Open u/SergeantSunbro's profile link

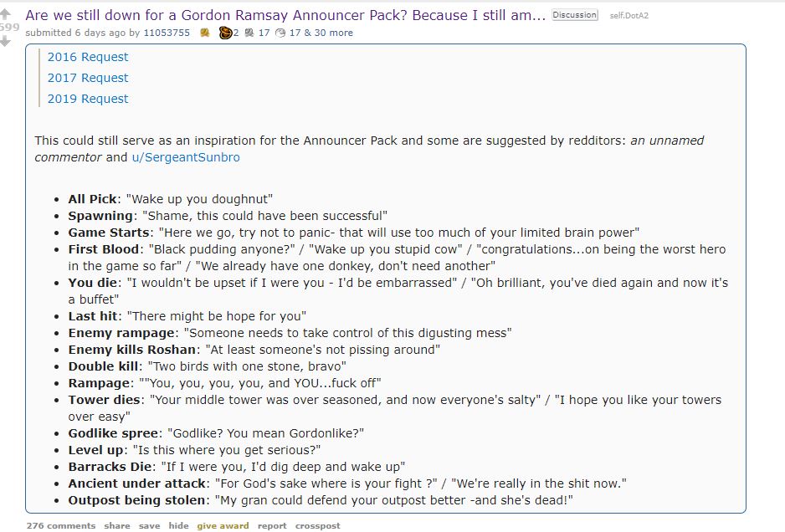point(186,157)
